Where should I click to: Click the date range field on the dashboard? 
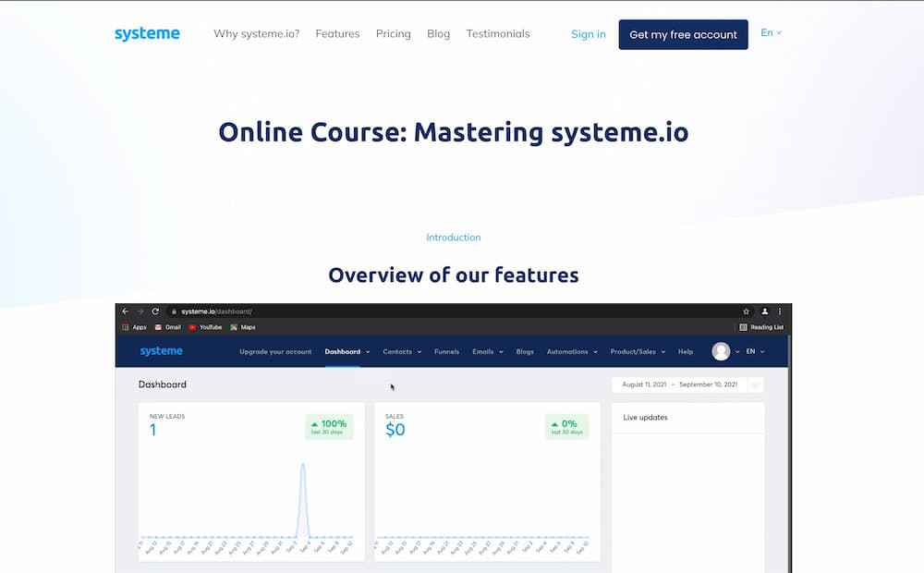679,384
